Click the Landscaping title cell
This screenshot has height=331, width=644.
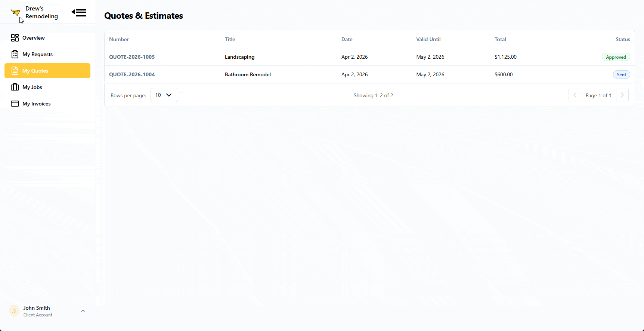click(239, 57)
